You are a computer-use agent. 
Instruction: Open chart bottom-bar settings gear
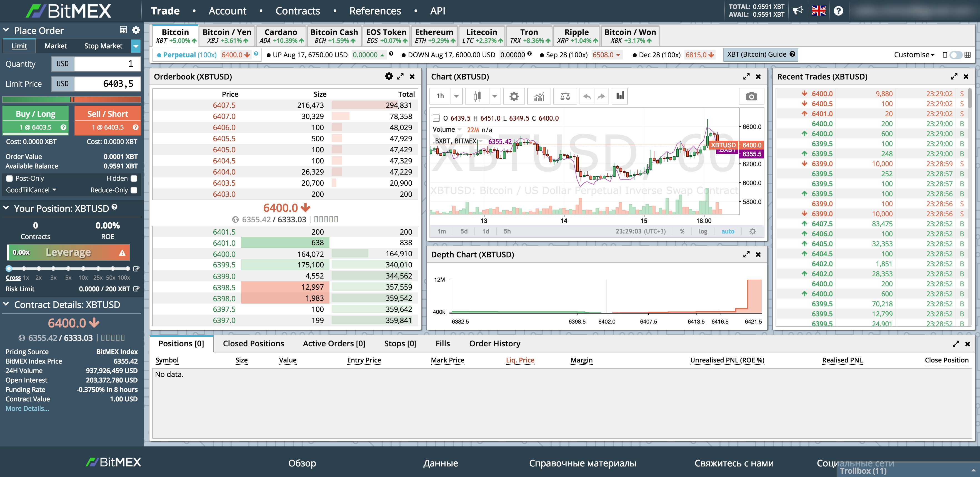coord(752,231)
